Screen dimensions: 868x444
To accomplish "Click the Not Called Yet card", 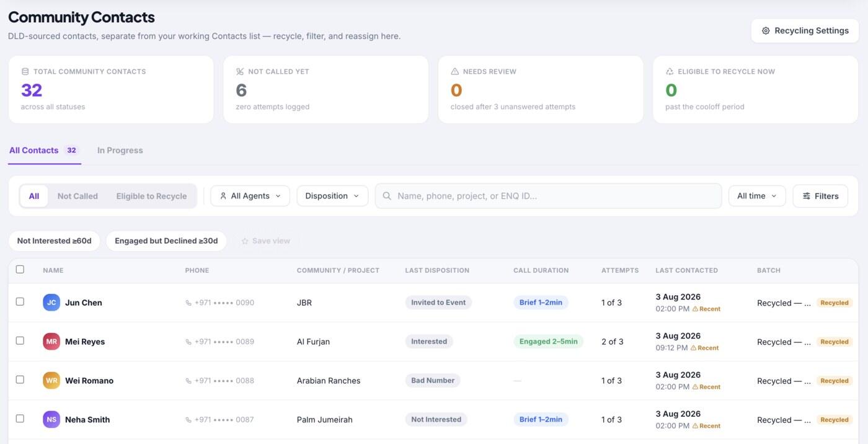I will tap(326, 89).
